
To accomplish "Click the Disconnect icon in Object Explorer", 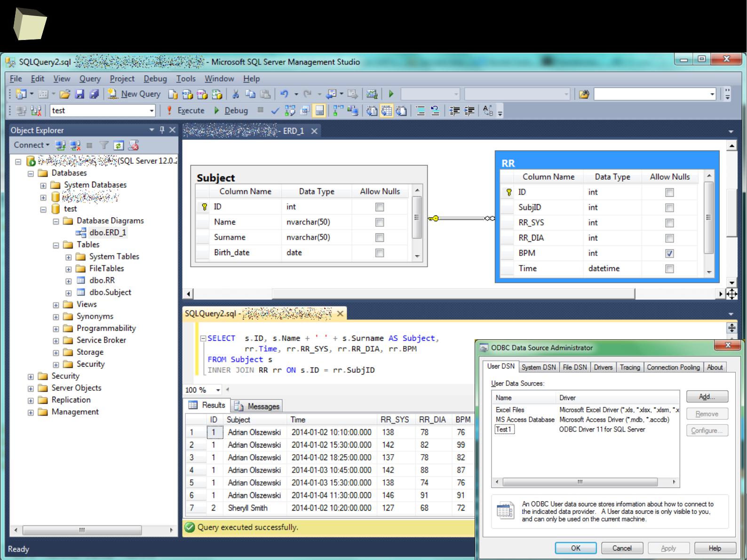I will pyautogui.click(x=75, y=145).
